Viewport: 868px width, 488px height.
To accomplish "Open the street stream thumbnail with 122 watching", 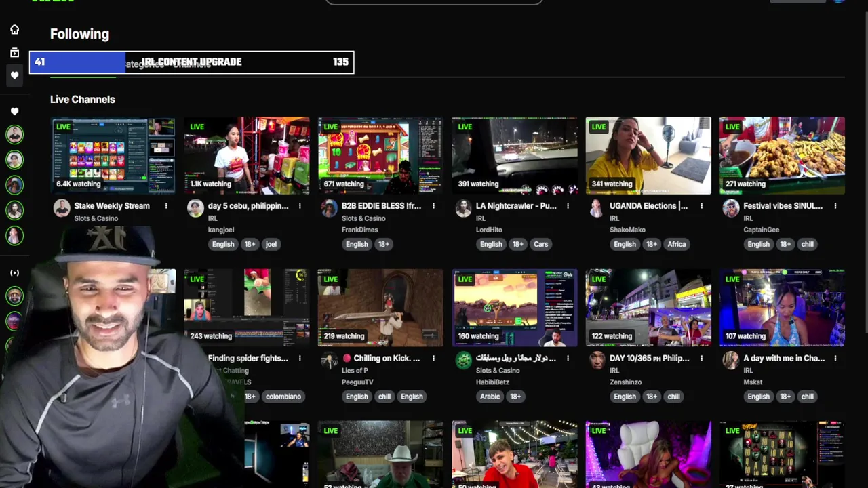I will (648, 308).
